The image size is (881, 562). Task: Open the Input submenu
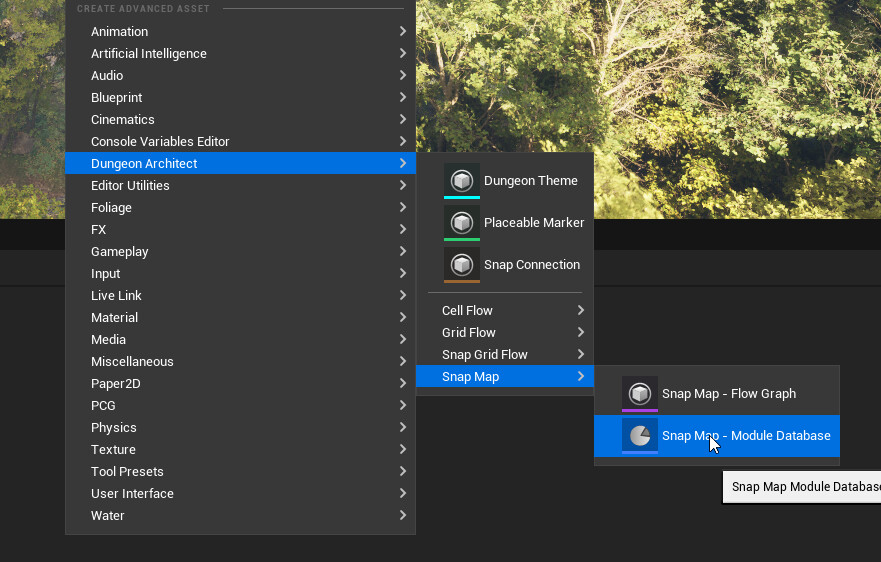click(x=240, y=273)
